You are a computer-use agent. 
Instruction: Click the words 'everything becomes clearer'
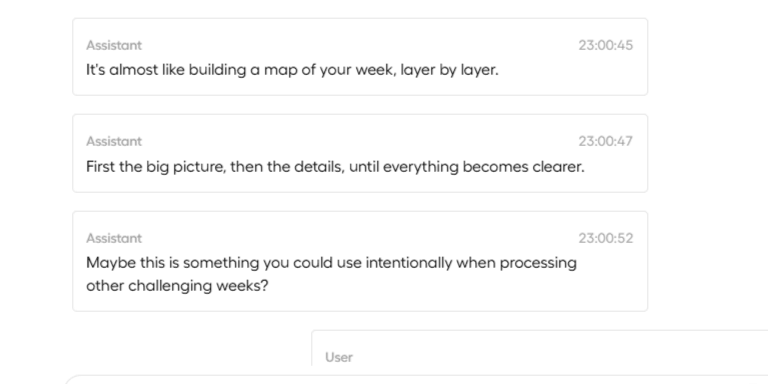point(483,167)
